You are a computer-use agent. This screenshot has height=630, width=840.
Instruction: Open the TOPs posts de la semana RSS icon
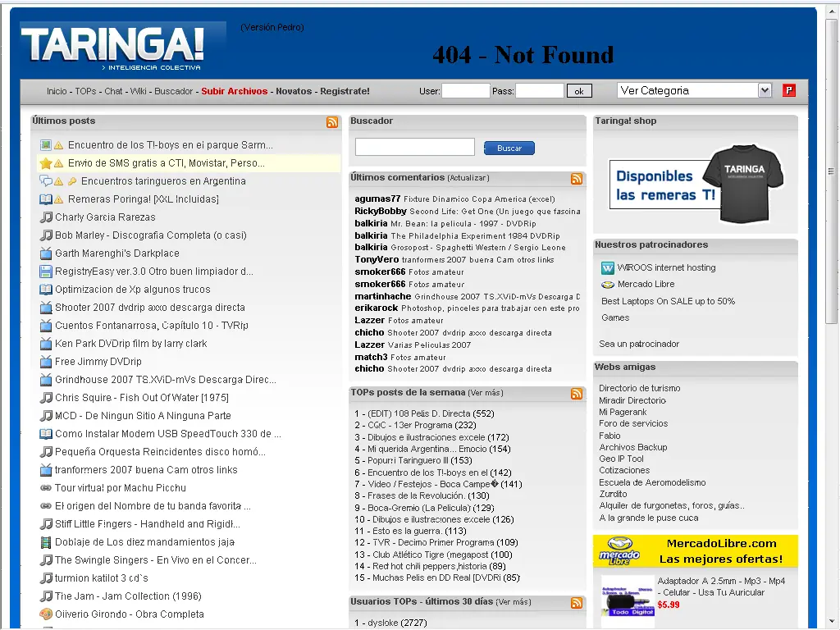[x=577, y=394]
